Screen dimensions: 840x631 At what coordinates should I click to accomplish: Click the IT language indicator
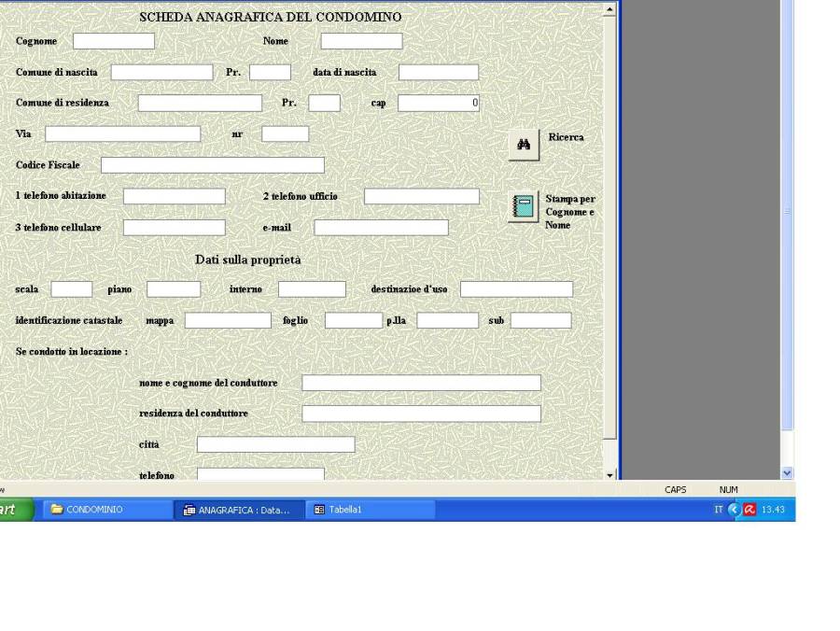click(x=719, y=510)
